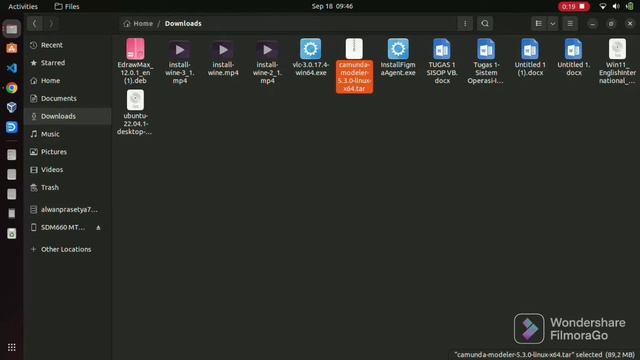Select the install-wine.mp4 video file
This screenshot has height=360, width=640.
tap(223, 58)
